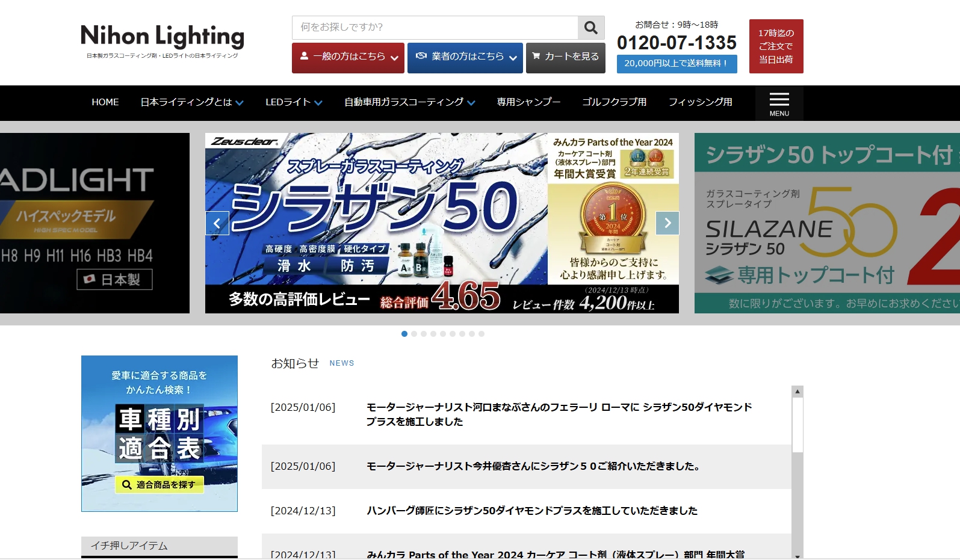Select the first carousel dot indicator
This screenshot has width=960, height=560.
(x=404, y=334)
